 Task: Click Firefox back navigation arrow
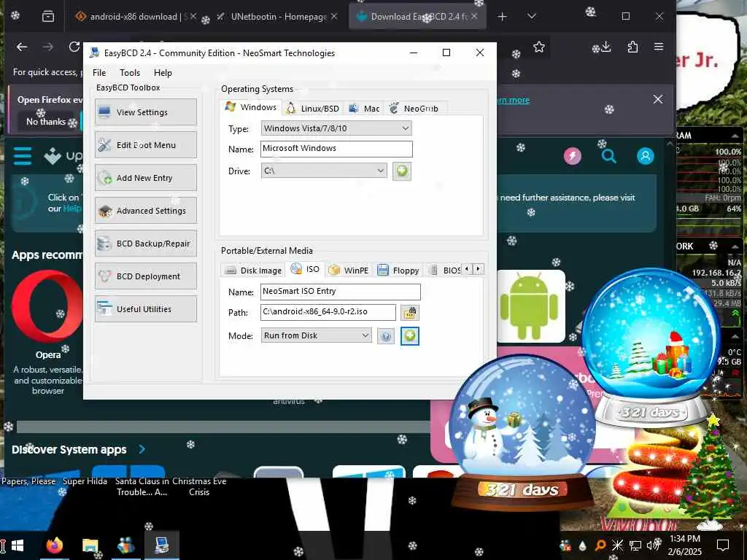coord(22,47)
